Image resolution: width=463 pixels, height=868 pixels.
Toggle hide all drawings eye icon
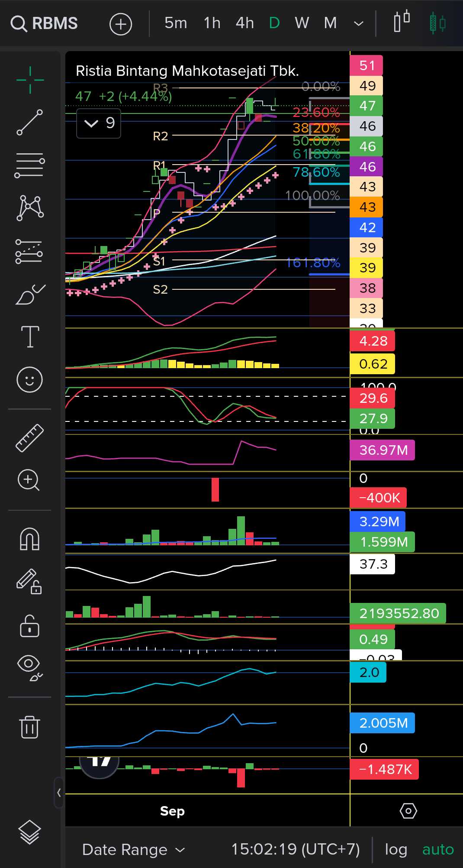pos(29,667)
